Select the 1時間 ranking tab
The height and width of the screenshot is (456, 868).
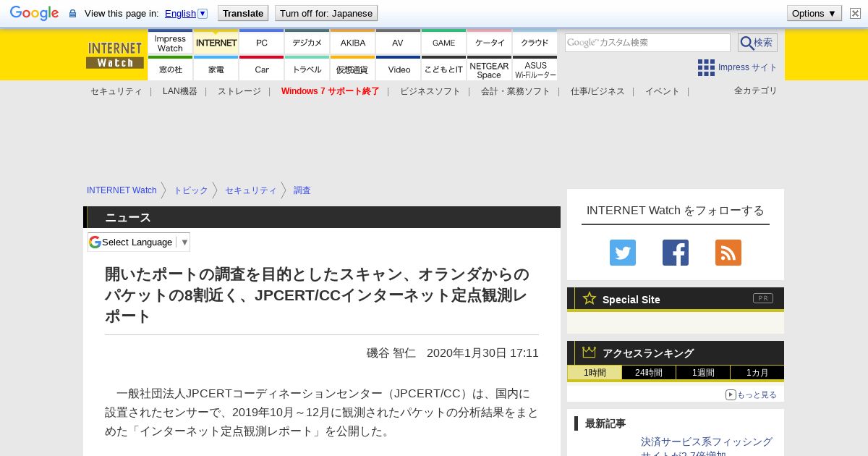(x=595, y=373)
